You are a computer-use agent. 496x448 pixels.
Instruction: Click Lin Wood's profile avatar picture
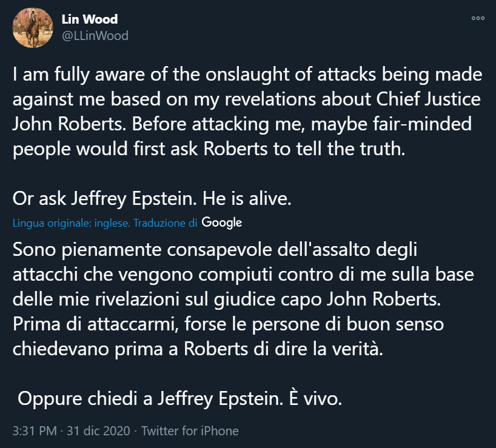click(33, 28)
